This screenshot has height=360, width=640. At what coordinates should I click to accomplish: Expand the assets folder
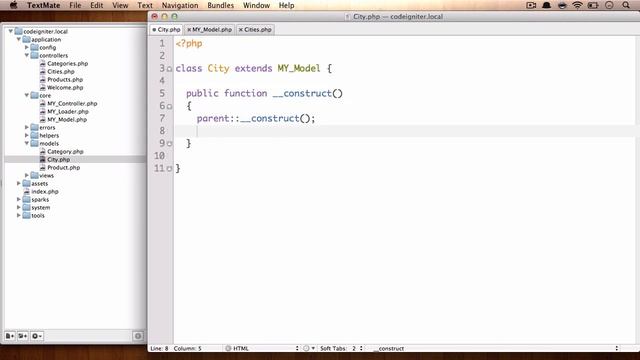19,184
